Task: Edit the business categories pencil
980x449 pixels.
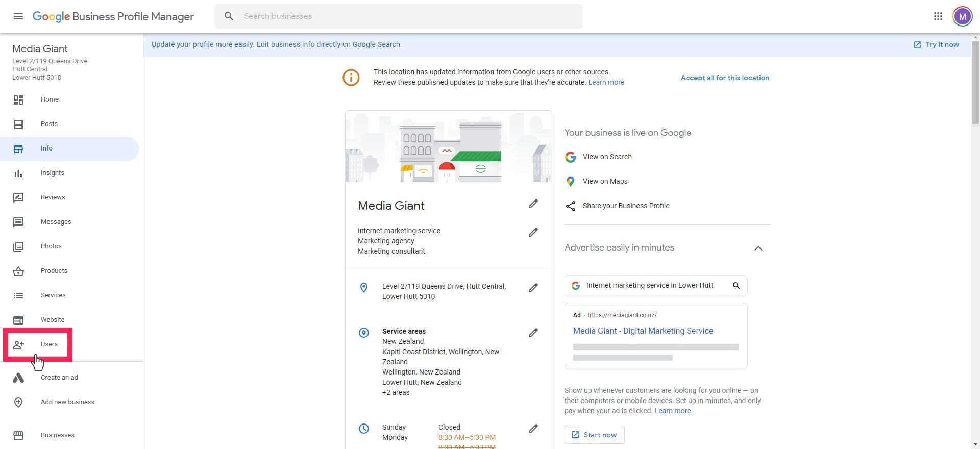Action: pyautogui.click(x=533, y=233)
